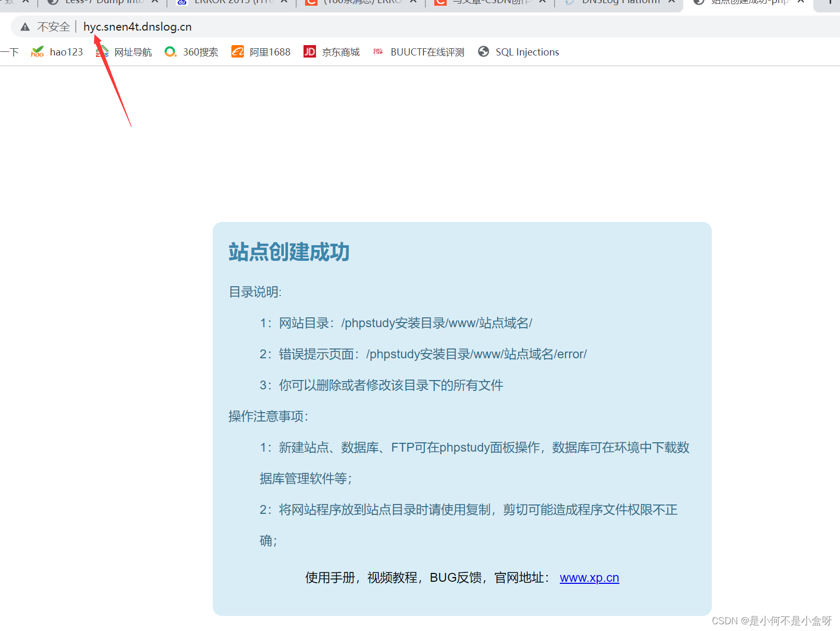The image size is (840, 631).
Task: Click the line starting 2：错误提示页面
Action: (423, 354)
